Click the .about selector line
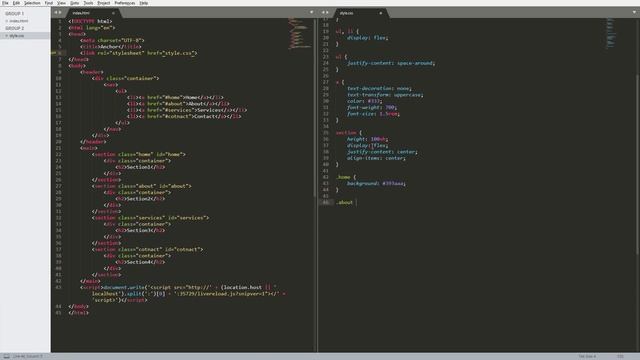The width and height of the screenshot is (640, 360). click(344, 202)
